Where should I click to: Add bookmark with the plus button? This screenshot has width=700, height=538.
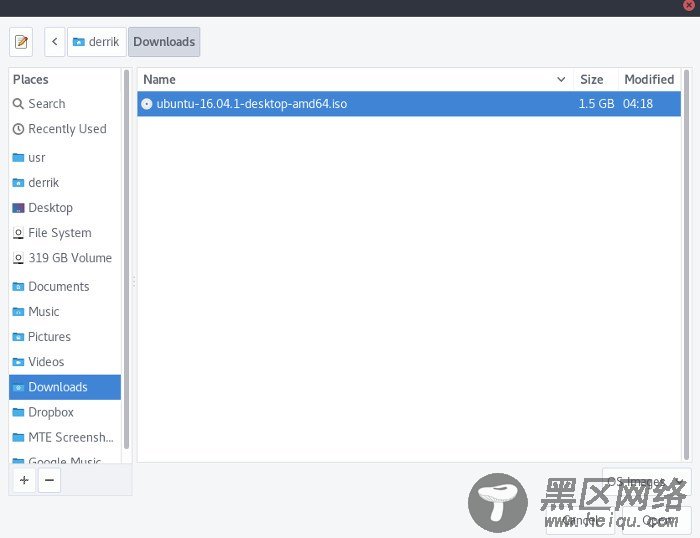pyautogui.click(x=24, y=480)
